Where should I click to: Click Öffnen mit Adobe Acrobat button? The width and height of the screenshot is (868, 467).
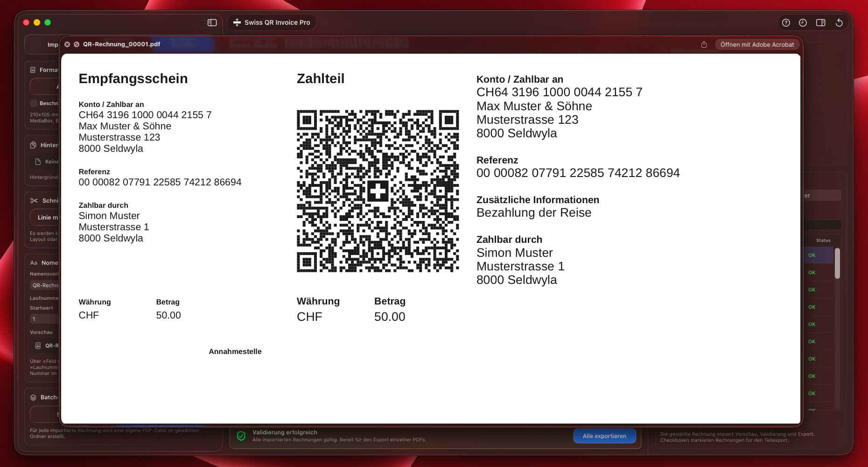coord(757,44)
